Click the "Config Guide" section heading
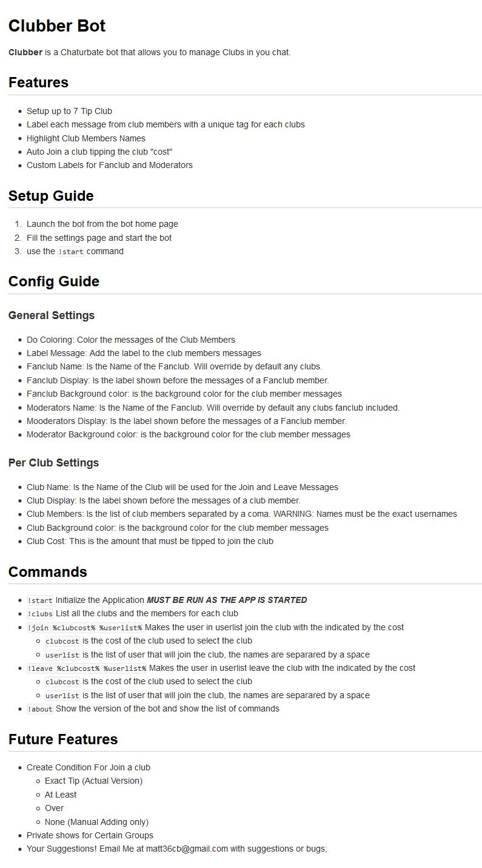 (54, 281)
